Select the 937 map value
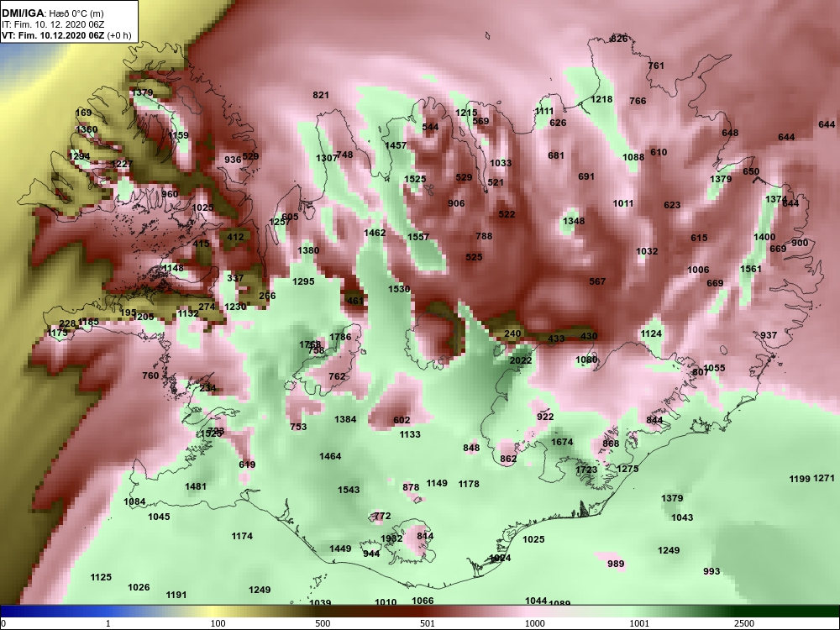Viewport: 840px width, 630px height. 769,335
